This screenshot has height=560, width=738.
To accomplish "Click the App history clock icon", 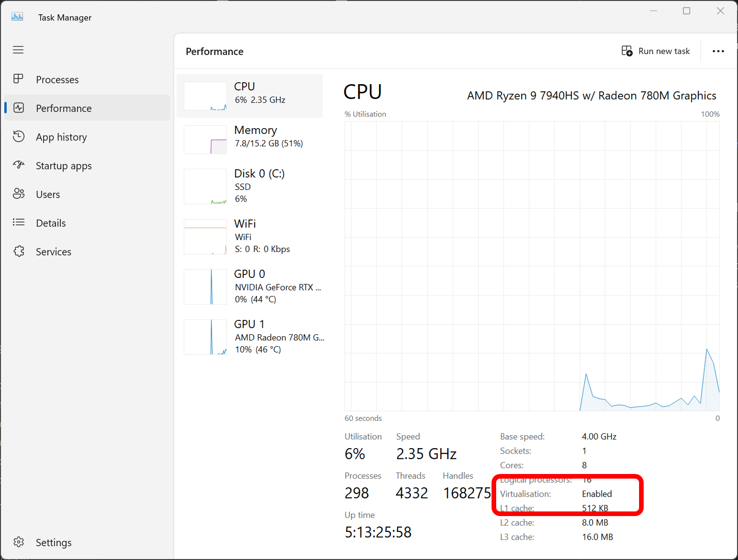I will tap(18, 136).
